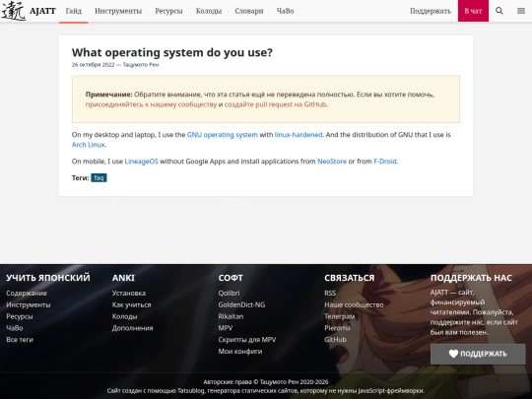Open footer link Наше сообщество
The width and height of the screenshot is (532, 399).
pyautogui.click(x=354, y=304)
